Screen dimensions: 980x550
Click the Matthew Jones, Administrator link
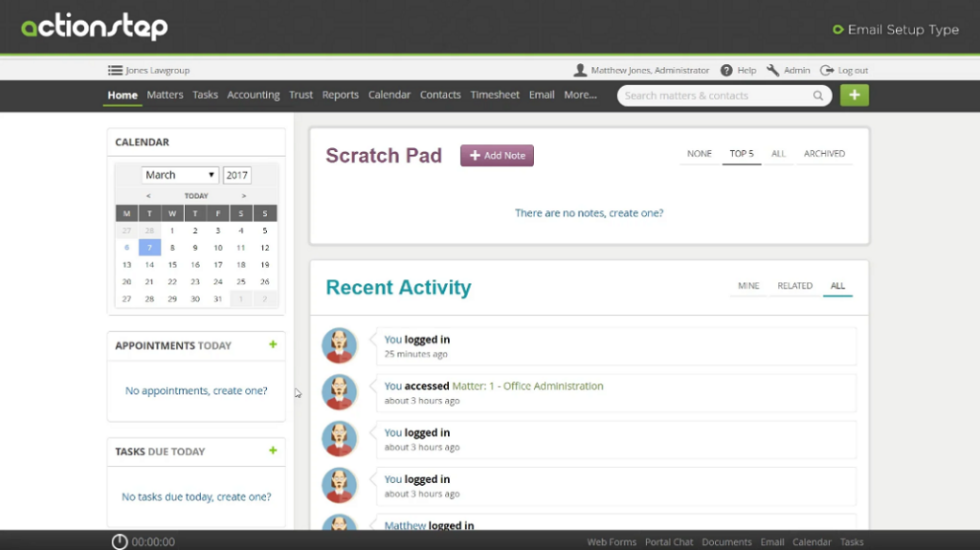coord(650,70)
